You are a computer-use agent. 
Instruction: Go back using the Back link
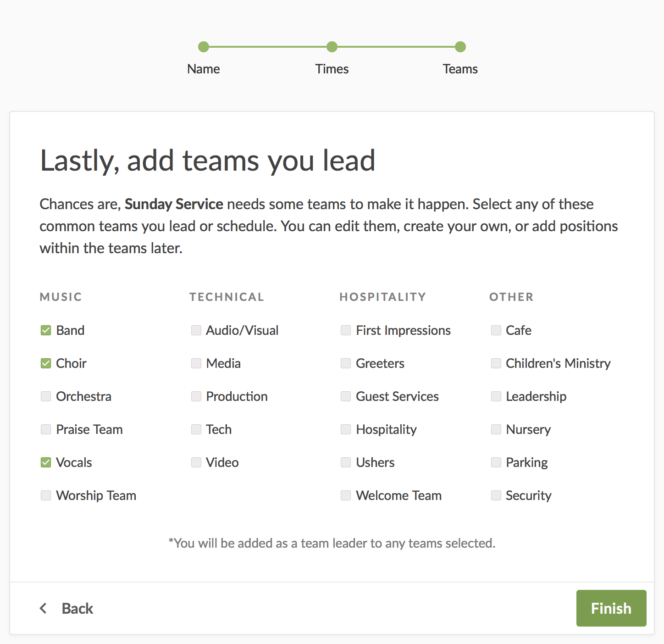click(x=77, y=608)
